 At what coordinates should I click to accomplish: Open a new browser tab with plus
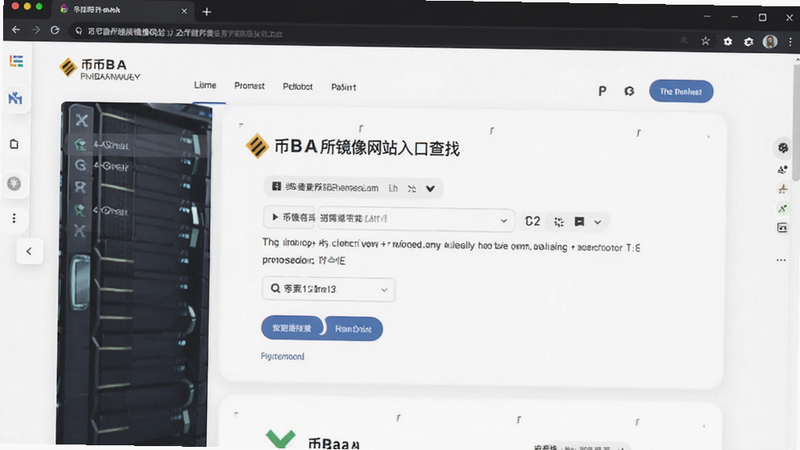click(x=206, y=12)
